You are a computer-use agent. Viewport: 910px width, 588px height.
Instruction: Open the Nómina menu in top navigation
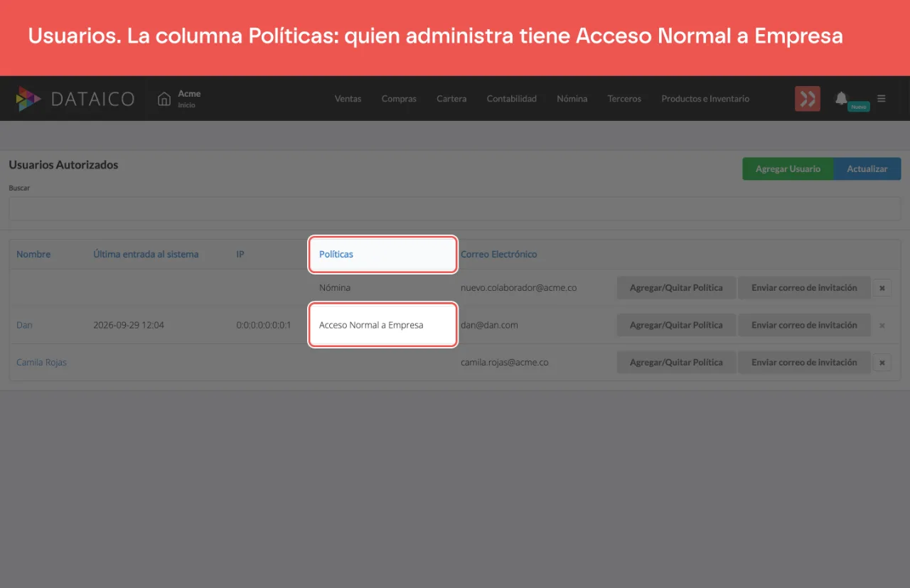click(x=572, y=99)
